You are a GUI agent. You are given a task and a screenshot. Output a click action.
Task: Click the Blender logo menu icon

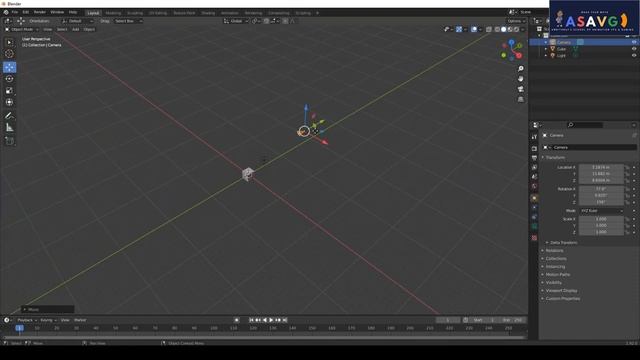click(6, 12)
